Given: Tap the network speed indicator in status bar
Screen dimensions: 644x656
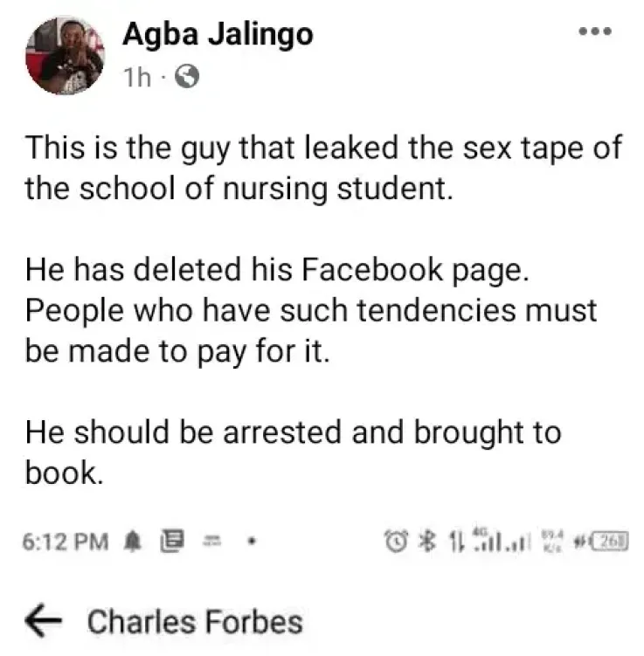Looking at the screenshot, I should coord(553,540).
